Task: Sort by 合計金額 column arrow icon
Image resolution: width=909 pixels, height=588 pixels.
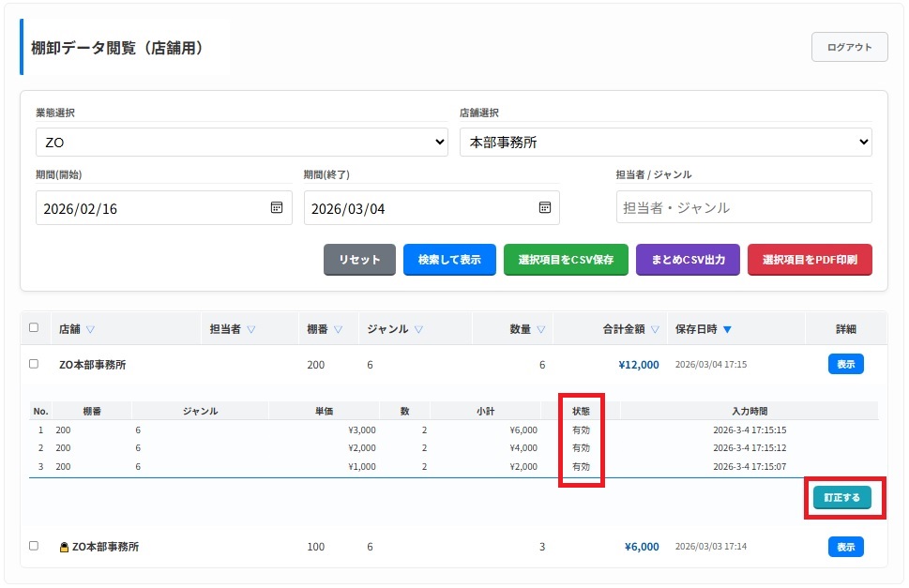Action: pyautogui.click(x=655, y=329)
